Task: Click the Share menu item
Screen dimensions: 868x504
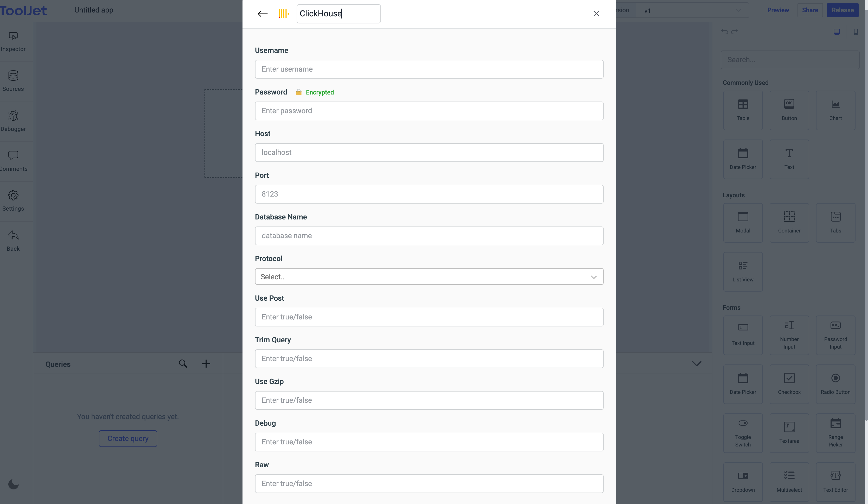Action: click(810, 10)
